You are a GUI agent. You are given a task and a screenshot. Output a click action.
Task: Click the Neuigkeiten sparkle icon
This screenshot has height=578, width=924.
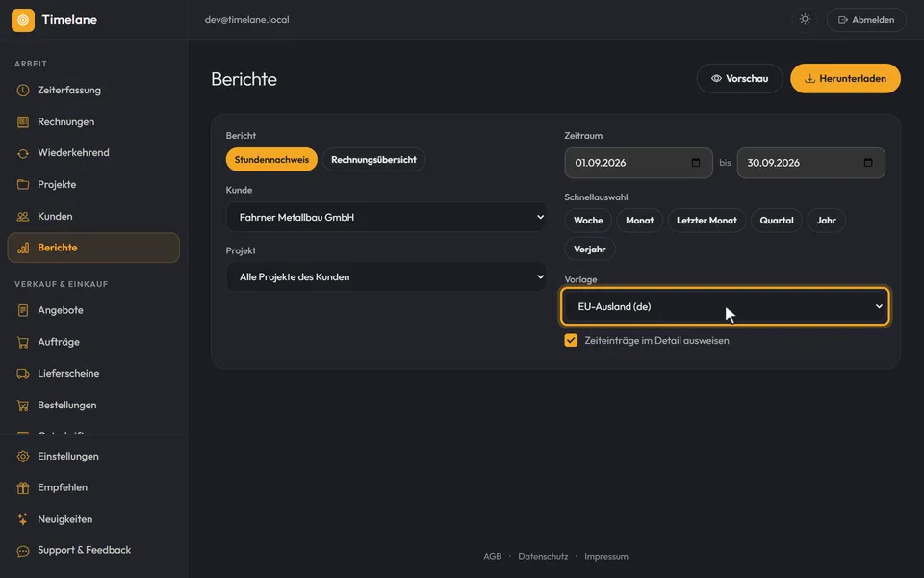pos(23,519)
